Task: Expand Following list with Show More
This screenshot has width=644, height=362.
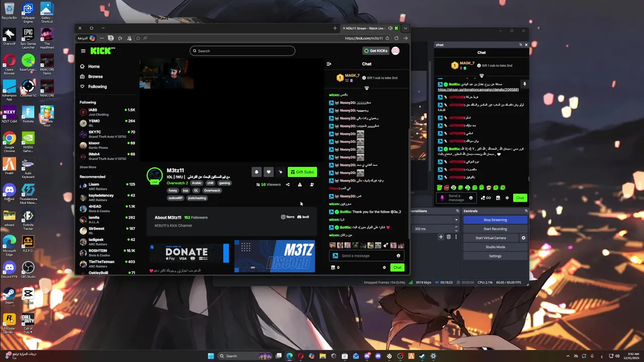Action: tap(88, 167)
